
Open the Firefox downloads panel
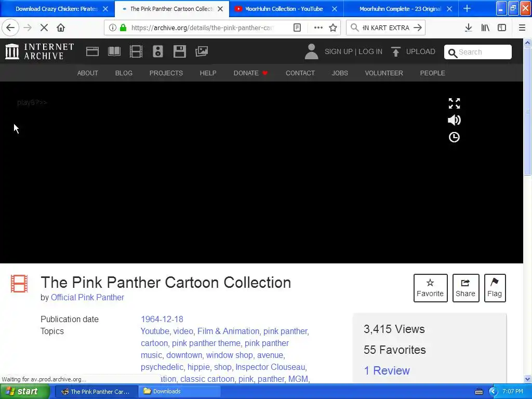[x=469, y=28]
